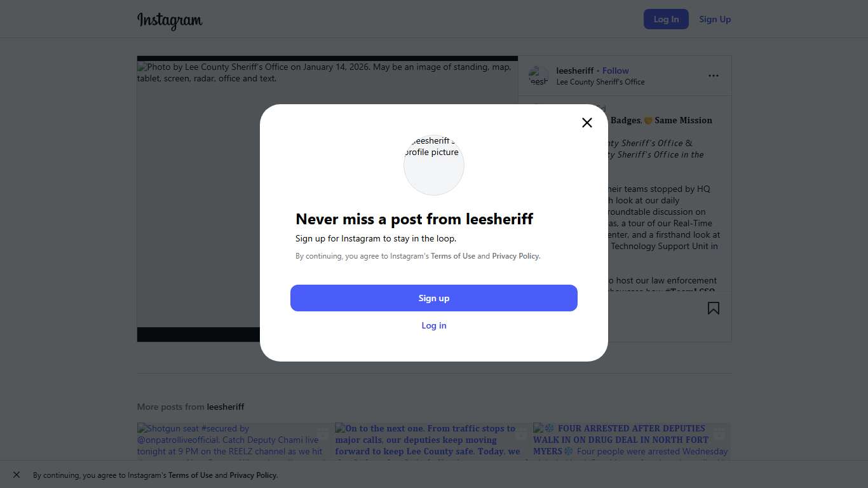The image size is (868, 488).
Task: Visit leesheriff from the More posts heading
Action: pos(226,407)
